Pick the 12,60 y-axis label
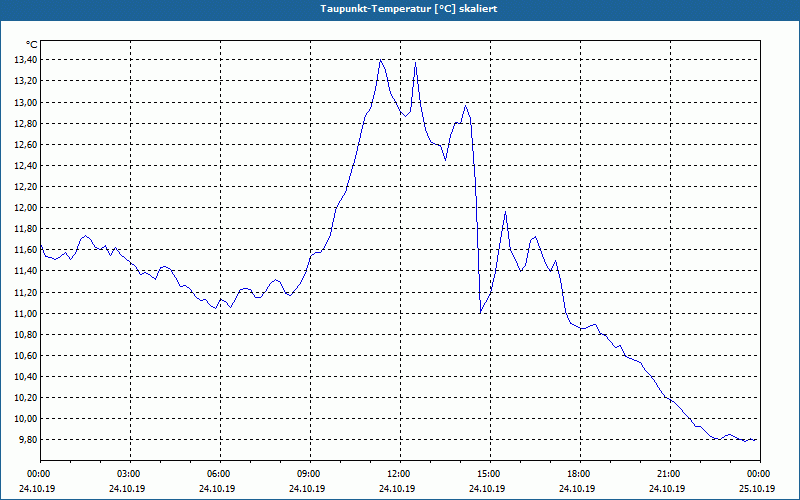This screenshot has height=500, width=800. (26, 144)
